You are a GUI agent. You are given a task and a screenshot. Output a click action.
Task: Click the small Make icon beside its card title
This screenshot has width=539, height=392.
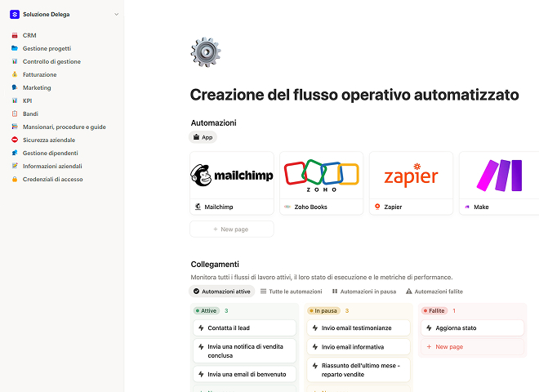[467, 207]
